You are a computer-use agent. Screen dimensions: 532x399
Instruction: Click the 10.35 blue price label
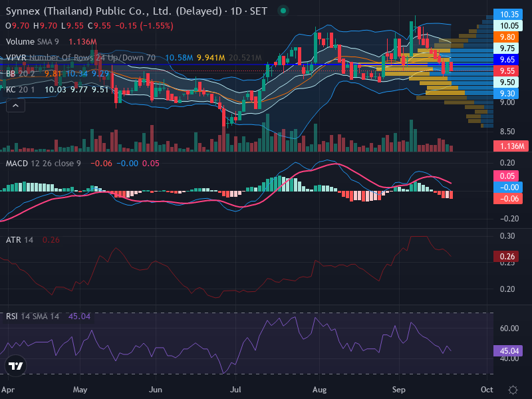[508, 14]
